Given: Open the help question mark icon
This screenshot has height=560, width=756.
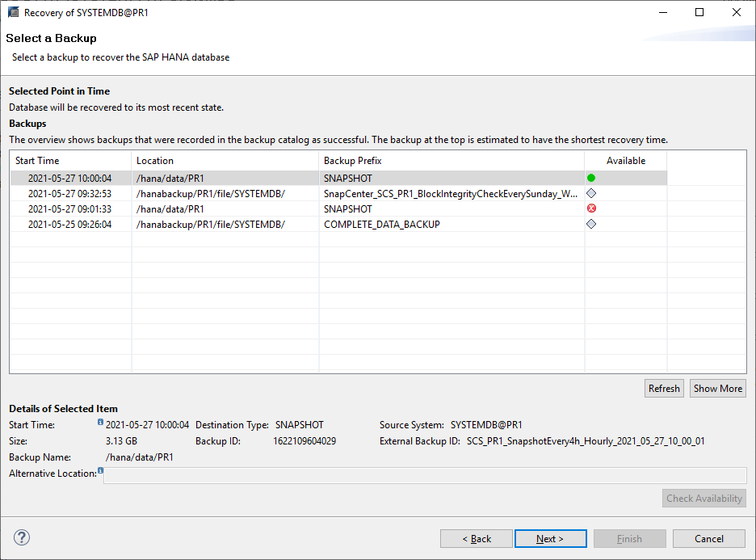Looking at the screenshot, I should coord(22,537).
